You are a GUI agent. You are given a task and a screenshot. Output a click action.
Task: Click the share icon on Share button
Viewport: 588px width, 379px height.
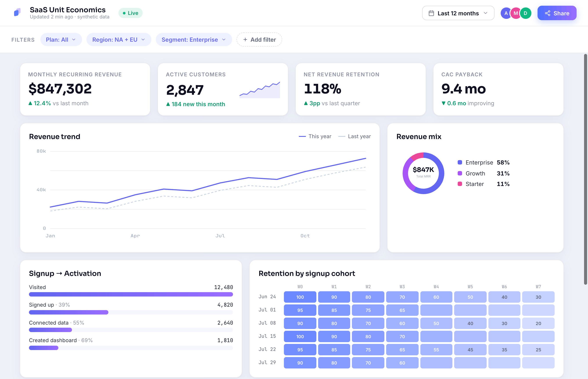(547, 13)
